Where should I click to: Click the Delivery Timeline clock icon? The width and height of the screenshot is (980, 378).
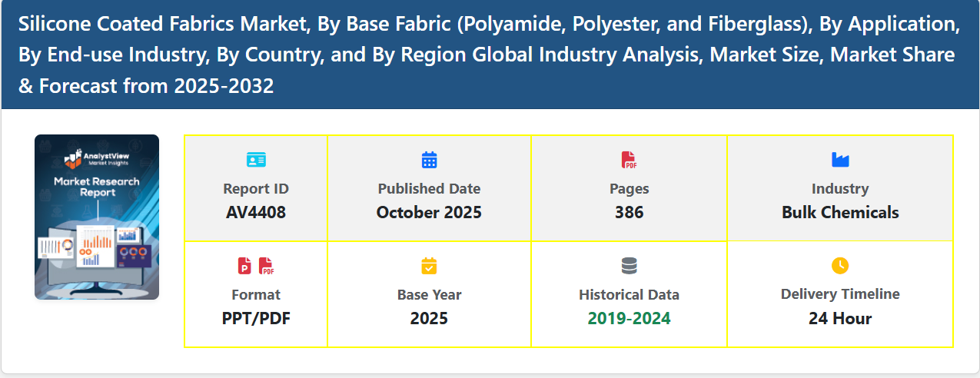[840, 266]
